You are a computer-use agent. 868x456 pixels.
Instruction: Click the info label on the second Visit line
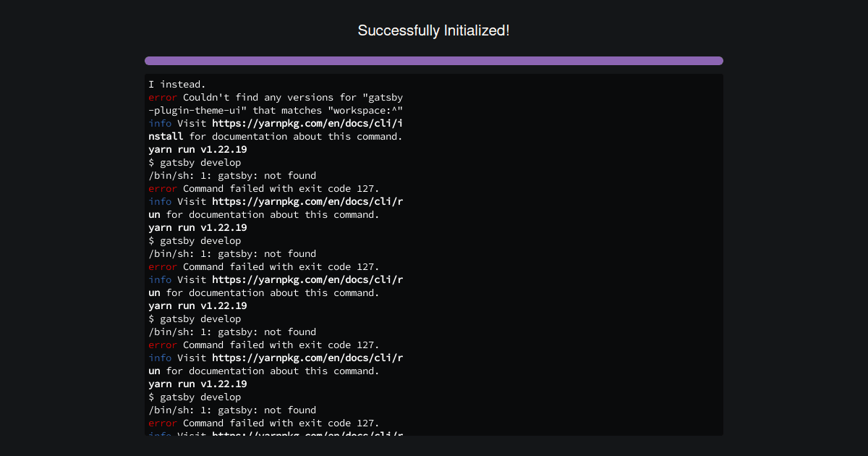pyautogui.click(x=160, y=201)
